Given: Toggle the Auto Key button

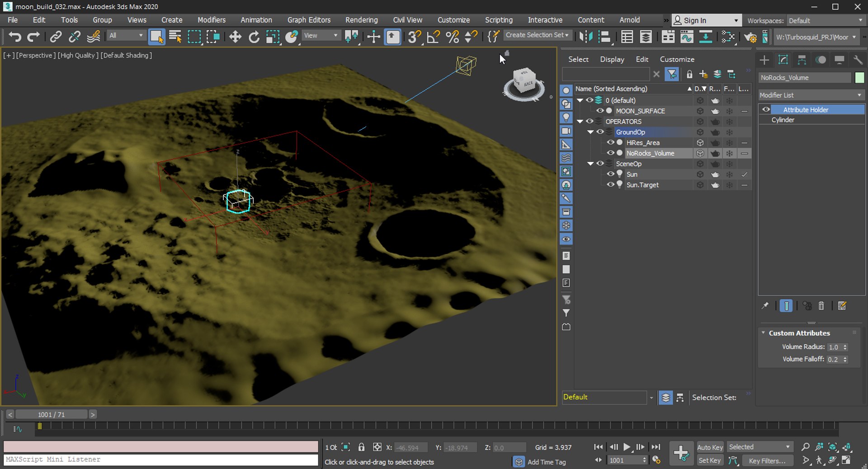Looking at the screenshot, I should coord(710,447).
